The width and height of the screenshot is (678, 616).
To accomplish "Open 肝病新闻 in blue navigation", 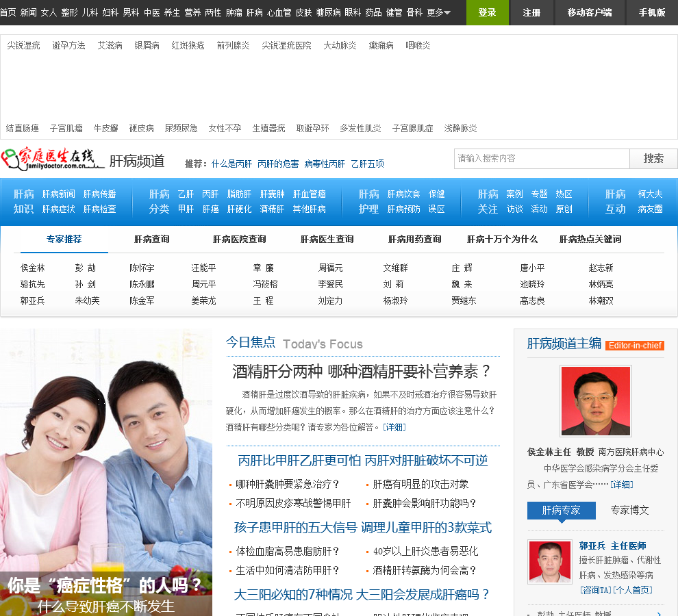I will (59, 194).
